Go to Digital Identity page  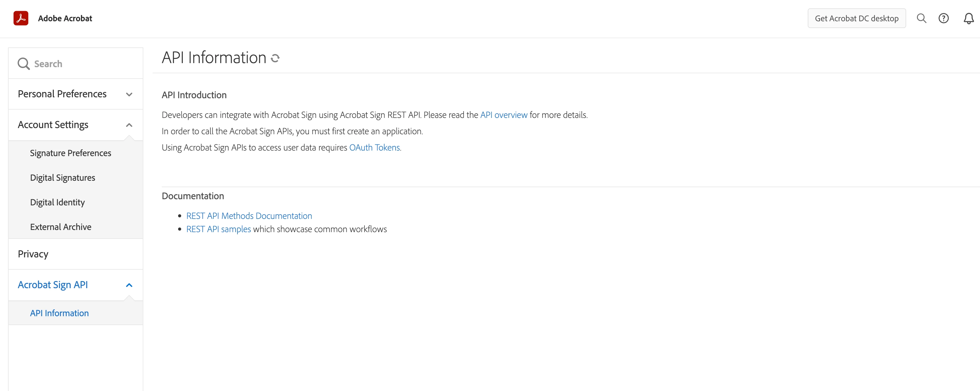pos(58,203)
